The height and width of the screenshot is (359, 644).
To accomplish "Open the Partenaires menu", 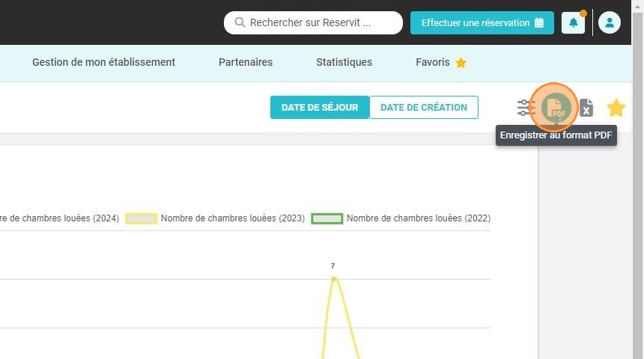I will click(246, 62).
